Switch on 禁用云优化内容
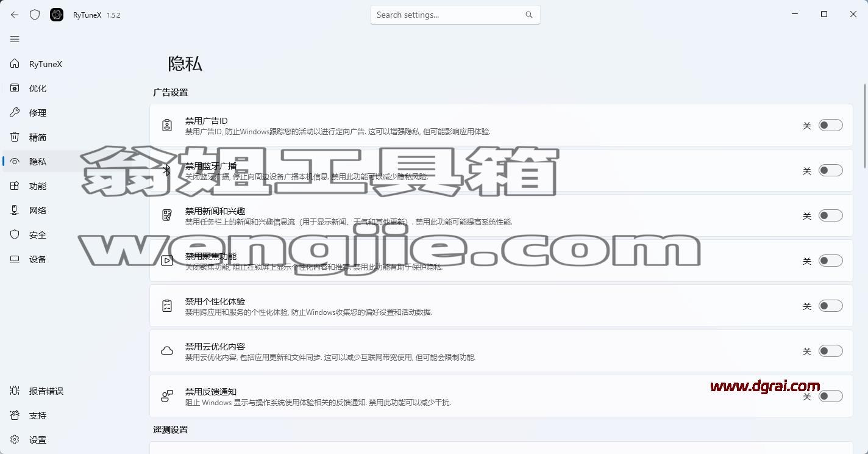This screenshot has height=454, width=868. [830, 351]
